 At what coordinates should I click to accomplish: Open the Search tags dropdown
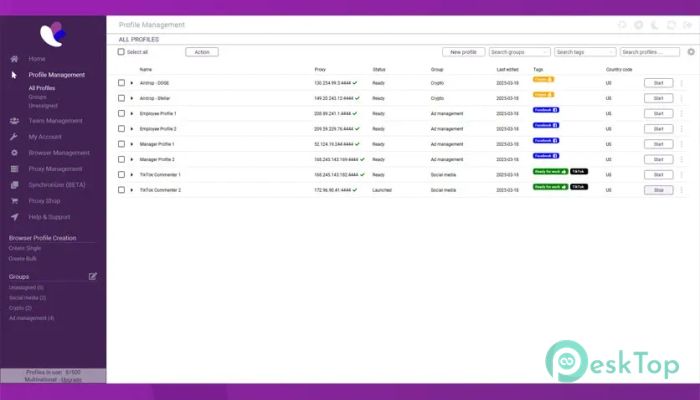click(x=585, y=52)
